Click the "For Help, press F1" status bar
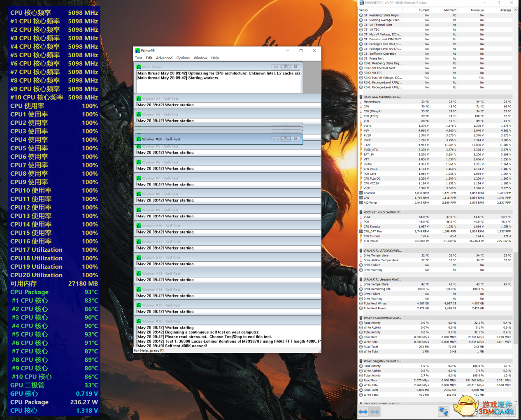 (x=227, y=350)
